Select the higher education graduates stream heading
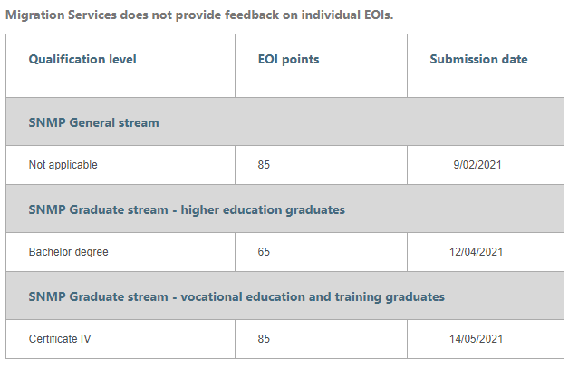The width and height of the screenshot is (588, 369). (x=187, y=209)
